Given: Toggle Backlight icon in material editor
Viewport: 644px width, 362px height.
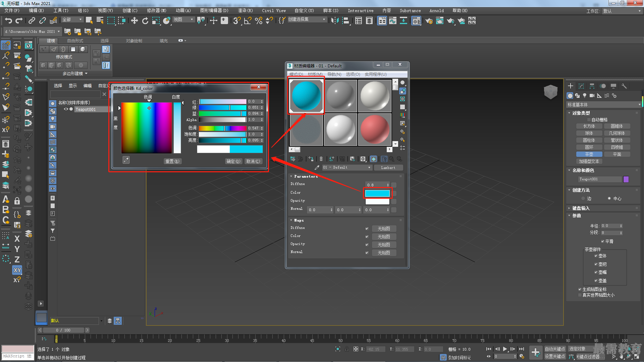Looking at the screenshot, I should click(402, 91).
